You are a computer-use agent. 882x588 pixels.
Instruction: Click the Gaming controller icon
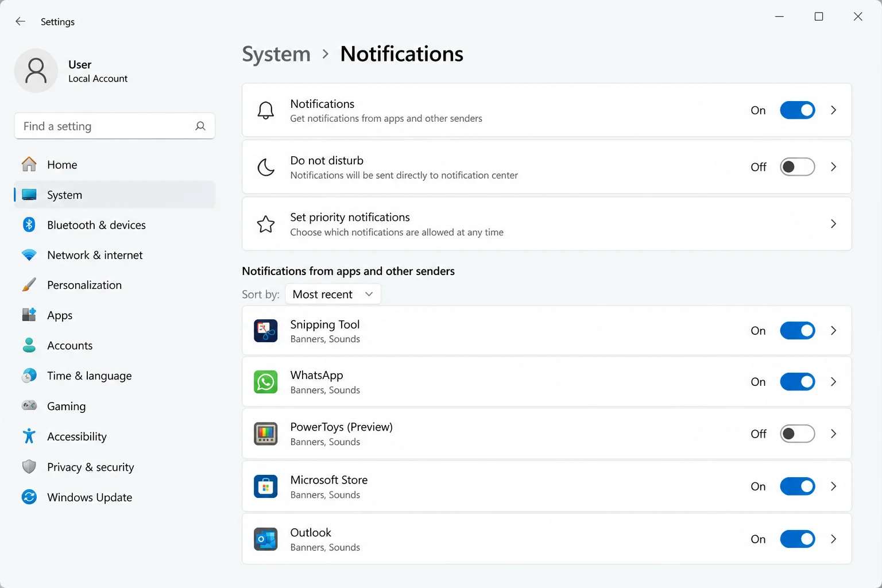click(29, 405)
